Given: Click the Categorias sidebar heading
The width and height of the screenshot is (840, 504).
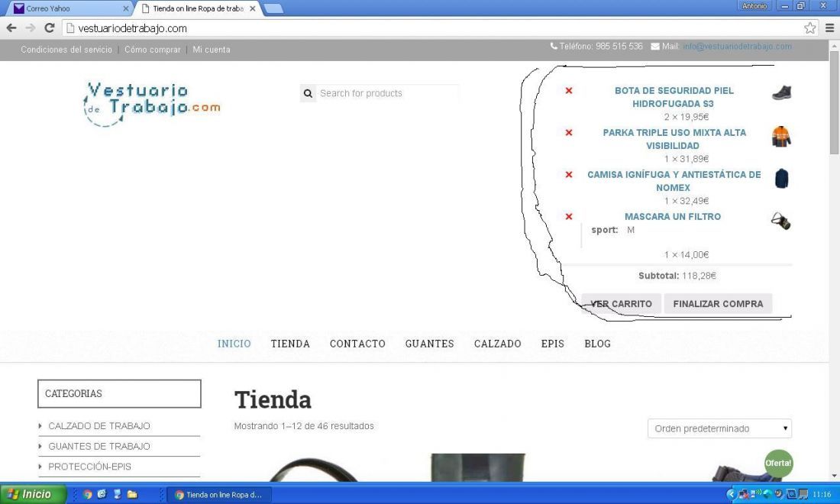Looking at the screenshot, I should [x=119, y=394].
